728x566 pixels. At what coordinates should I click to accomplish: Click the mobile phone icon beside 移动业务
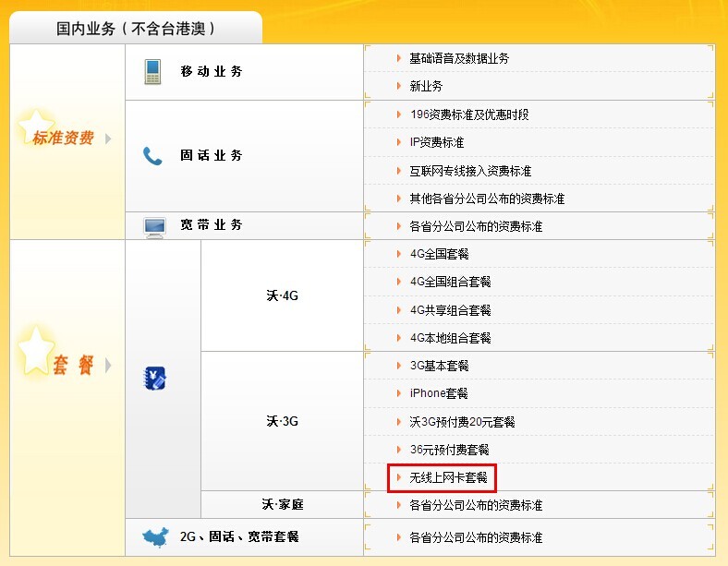[x=152, y=72]
